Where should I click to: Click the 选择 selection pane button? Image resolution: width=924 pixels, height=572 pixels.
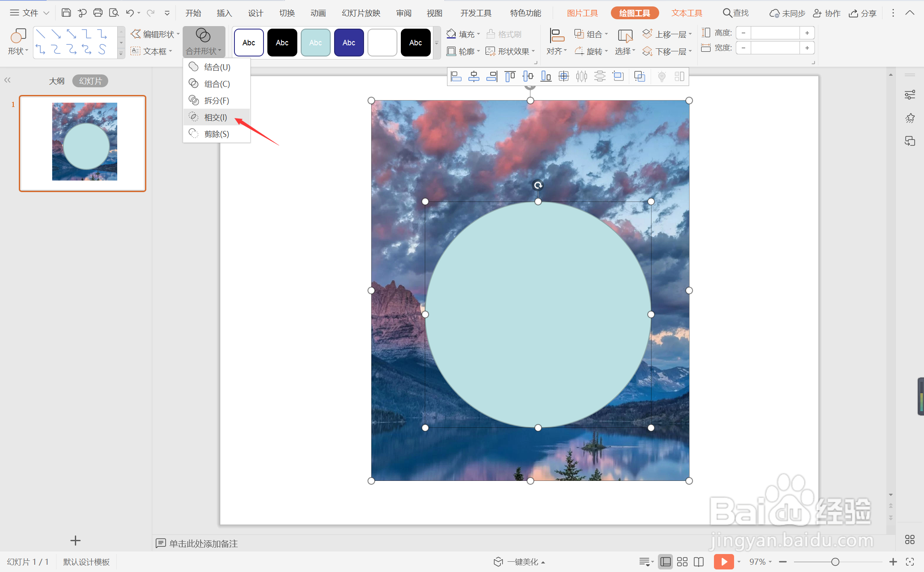pos(625,42)
